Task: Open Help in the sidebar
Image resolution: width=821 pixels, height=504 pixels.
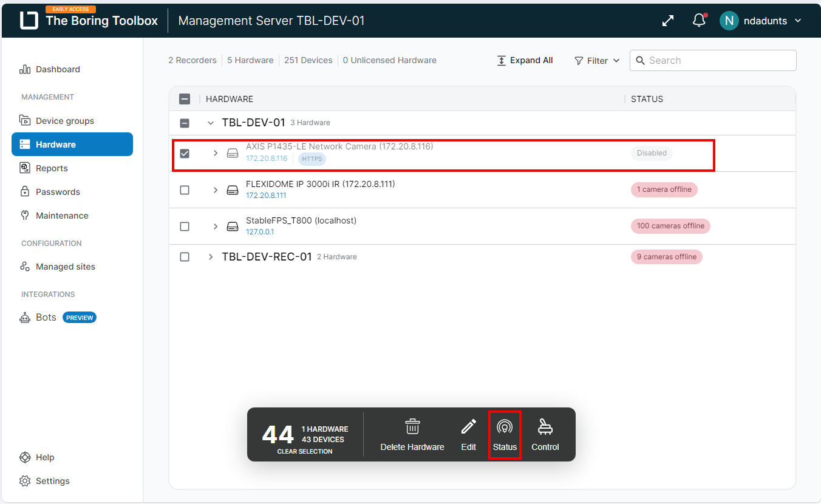Action: point(45,457)
